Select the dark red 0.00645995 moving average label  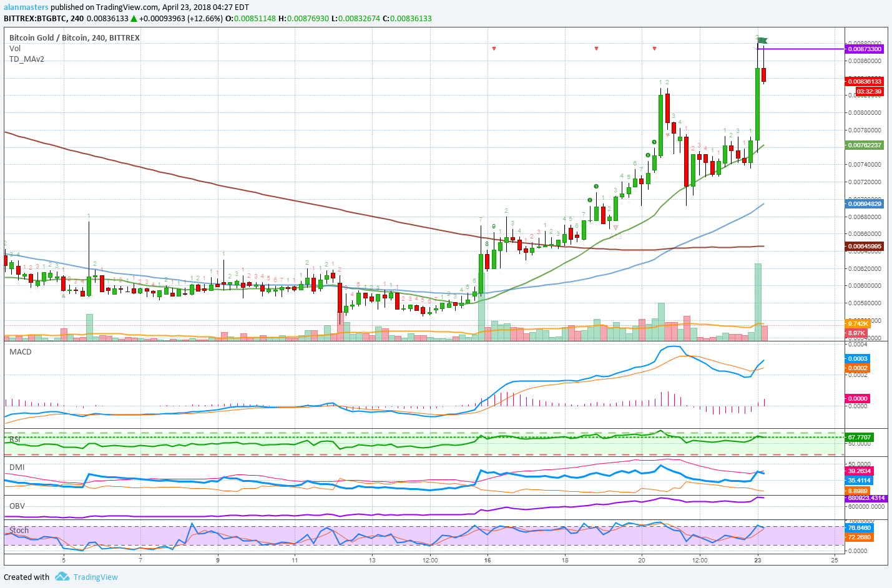click(865, 246)
